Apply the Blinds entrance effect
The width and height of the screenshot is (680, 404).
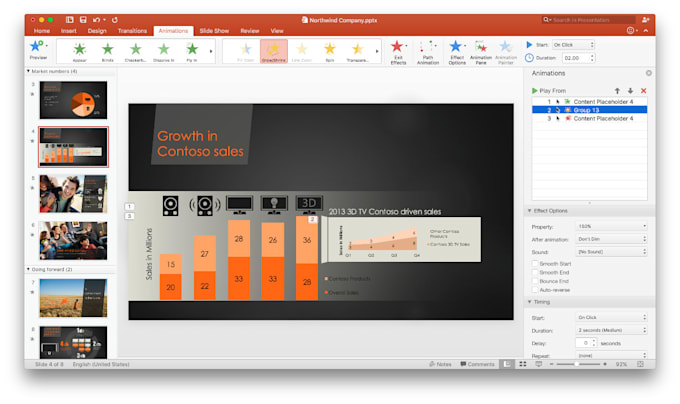pyautogui.click(x=108, y=50)
